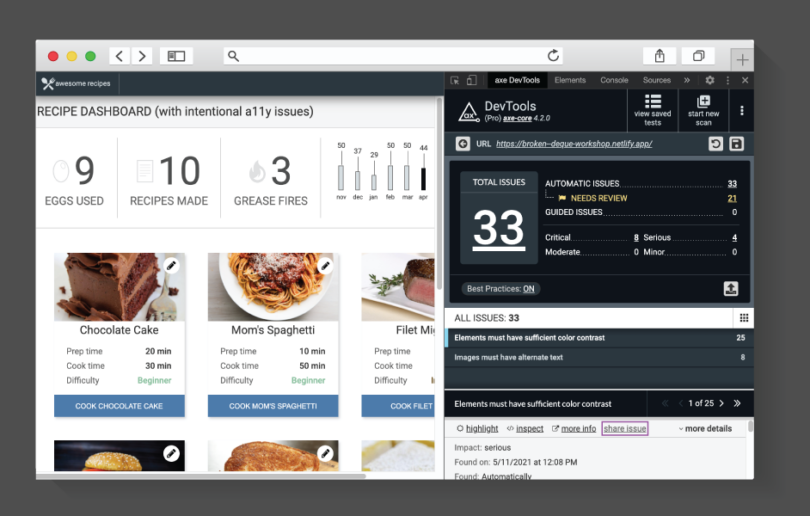This screenshot has width=810, height=516.
Task: Open critical issues count 8
Action: coord(636,238)
